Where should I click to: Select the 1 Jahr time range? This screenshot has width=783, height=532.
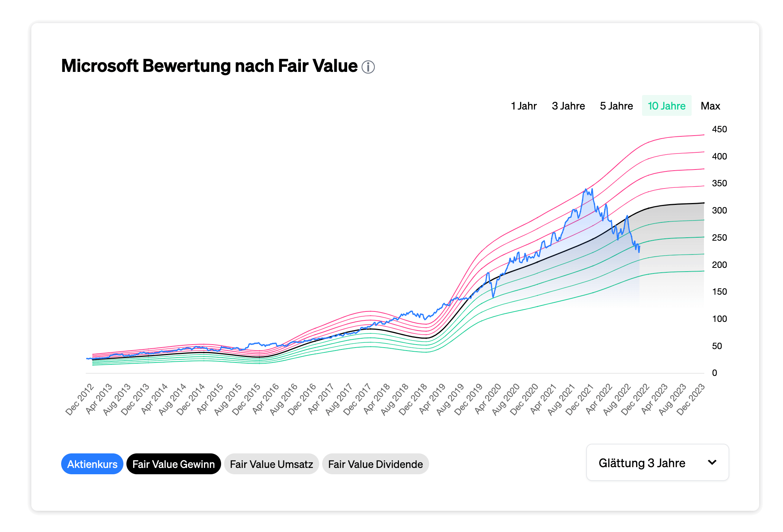click(x=523, y=106)
